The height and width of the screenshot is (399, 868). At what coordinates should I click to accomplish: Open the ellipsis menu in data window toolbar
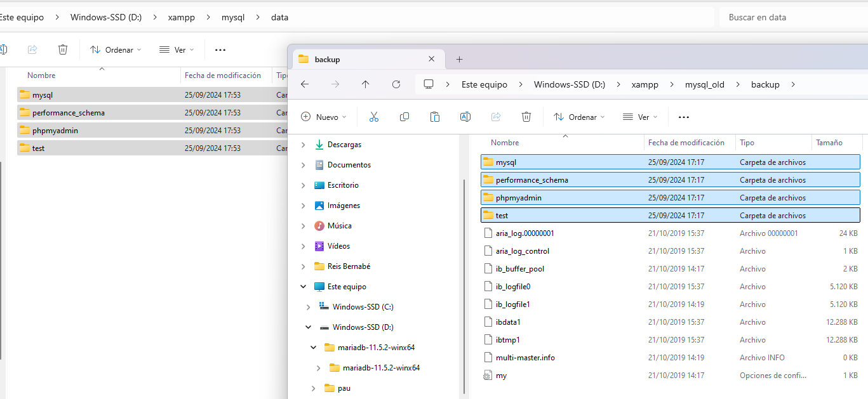point(220,49)
